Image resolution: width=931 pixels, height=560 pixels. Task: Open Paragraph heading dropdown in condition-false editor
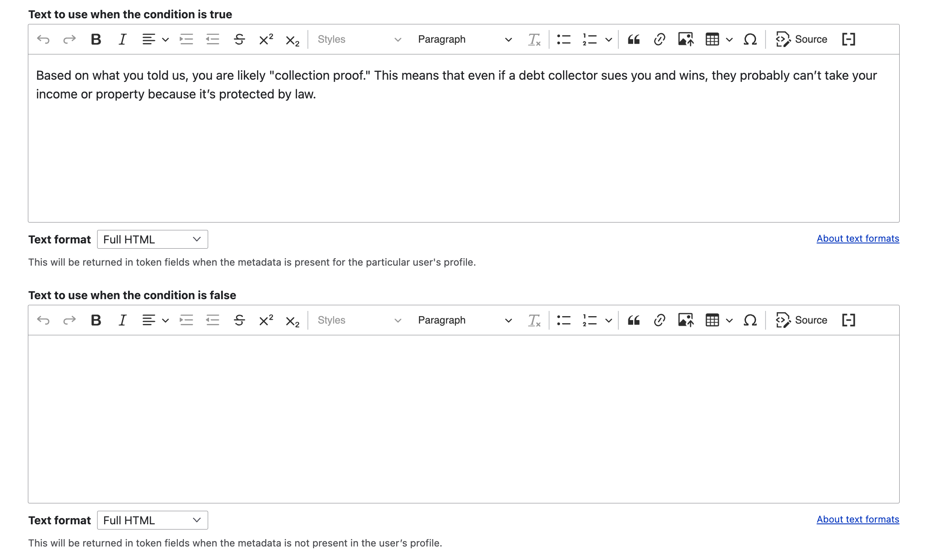tap(465, 320)
